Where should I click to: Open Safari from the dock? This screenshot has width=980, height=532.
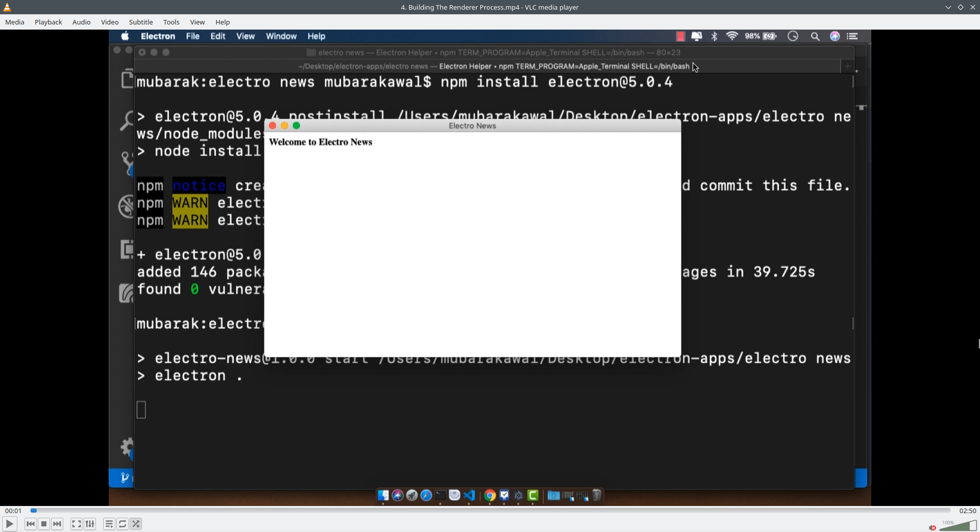coord(426,495)
